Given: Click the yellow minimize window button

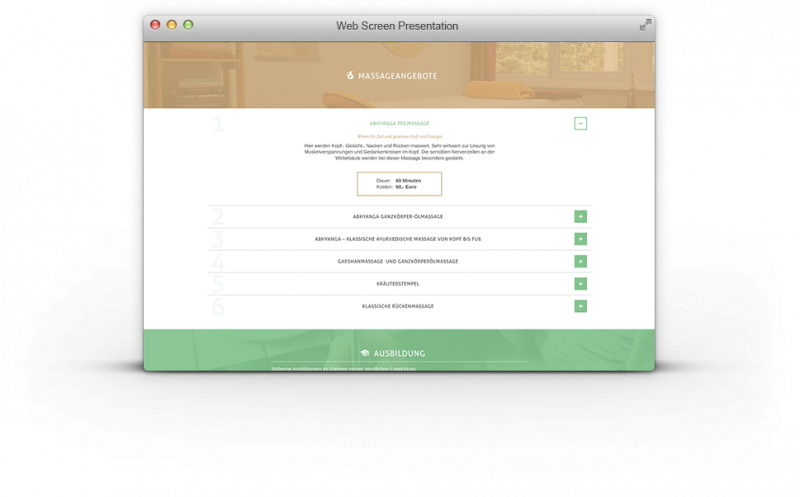Looking at the screenshot, I should [172, 24].
